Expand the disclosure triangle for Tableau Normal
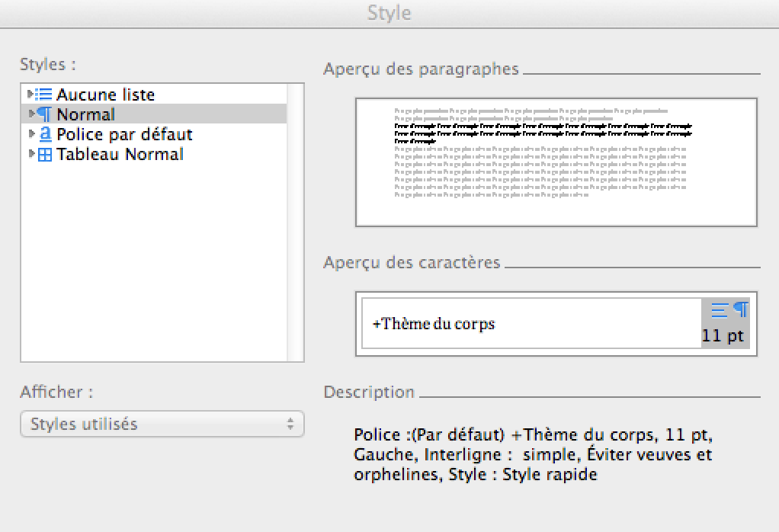The height and width of the screenshot is (532, 779). tap(33, 154)
